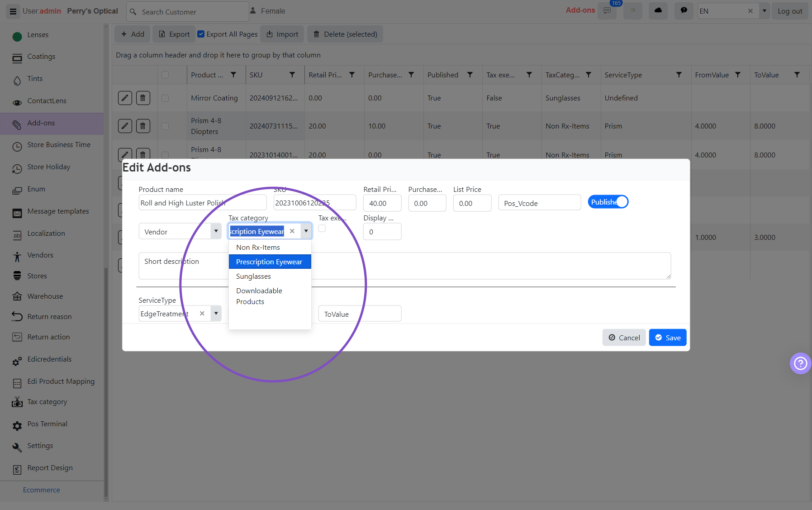Delete the Mirror Coating row via trash icon
Viewport: 812px width, 510px height.
(x=143, y=98)
